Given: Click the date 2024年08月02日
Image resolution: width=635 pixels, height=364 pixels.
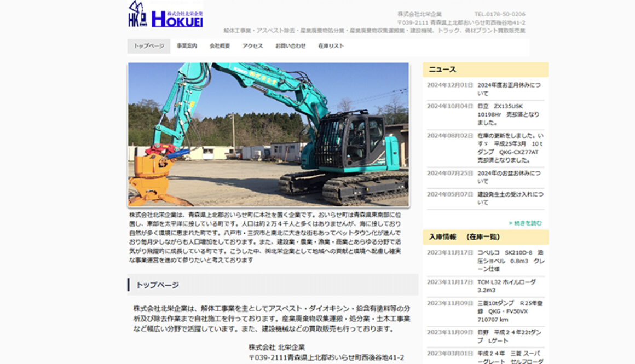Looking at the screenshot, I should [x=450, y=136].
